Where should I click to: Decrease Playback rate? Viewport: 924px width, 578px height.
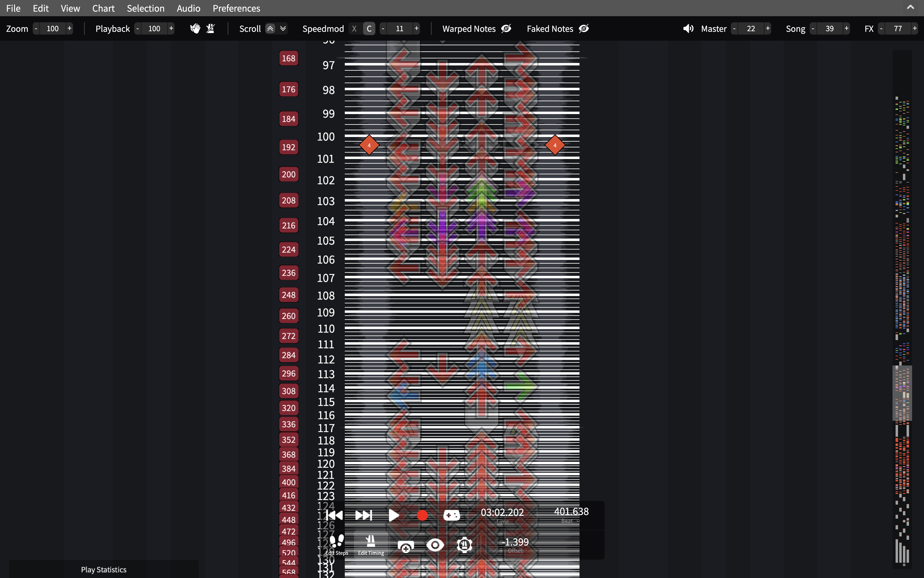pyautogui.click(x=138, y=29)
